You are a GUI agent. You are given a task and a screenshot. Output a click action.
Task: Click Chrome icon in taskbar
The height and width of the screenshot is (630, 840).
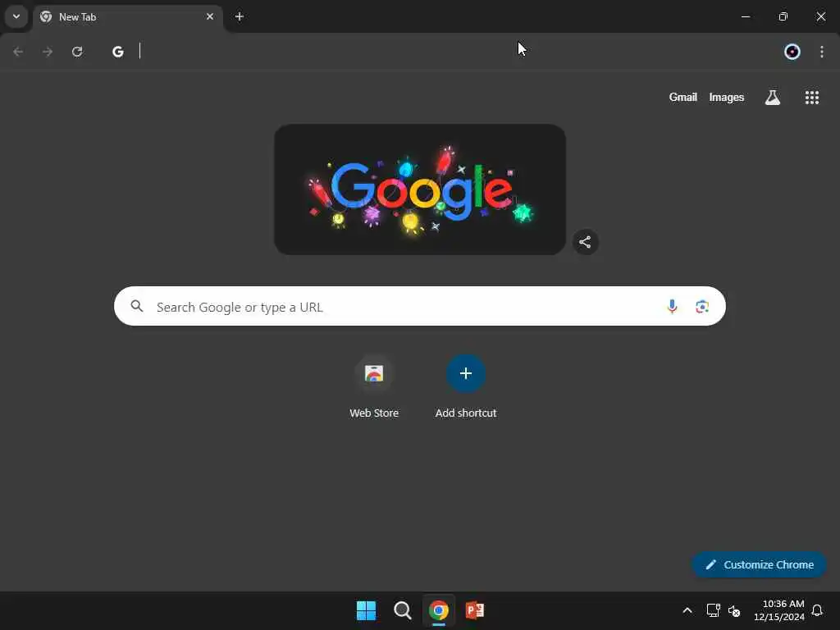pos(439,610)
